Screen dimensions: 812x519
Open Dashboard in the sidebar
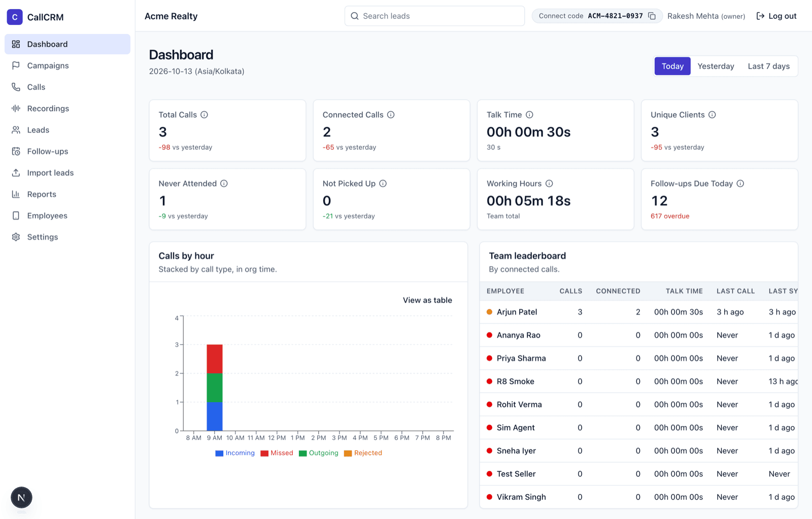[67, 44]
